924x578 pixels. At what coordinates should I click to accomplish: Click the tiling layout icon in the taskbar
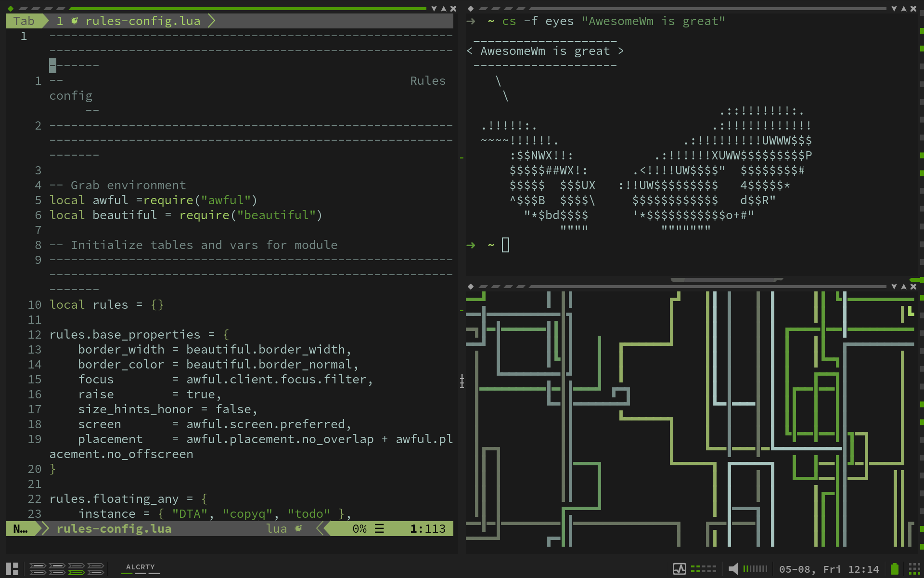[12, 569]
